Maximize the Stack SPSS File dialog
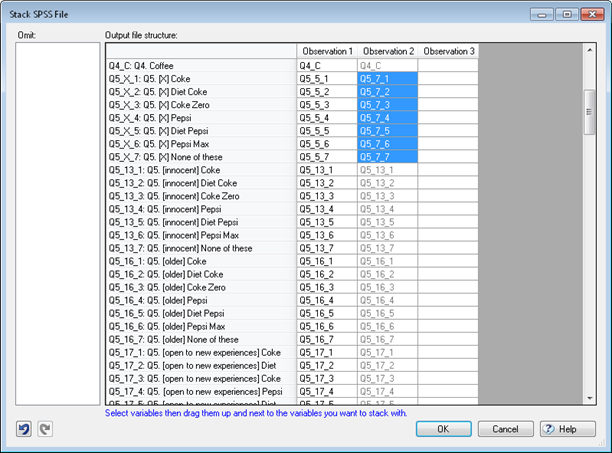612x453 pixels. pyautogui.click(x=567, y=14)
